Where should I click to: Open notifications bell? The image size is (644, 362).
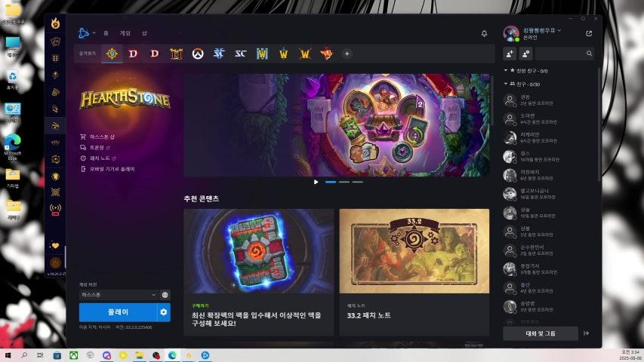tap(484, 33)
